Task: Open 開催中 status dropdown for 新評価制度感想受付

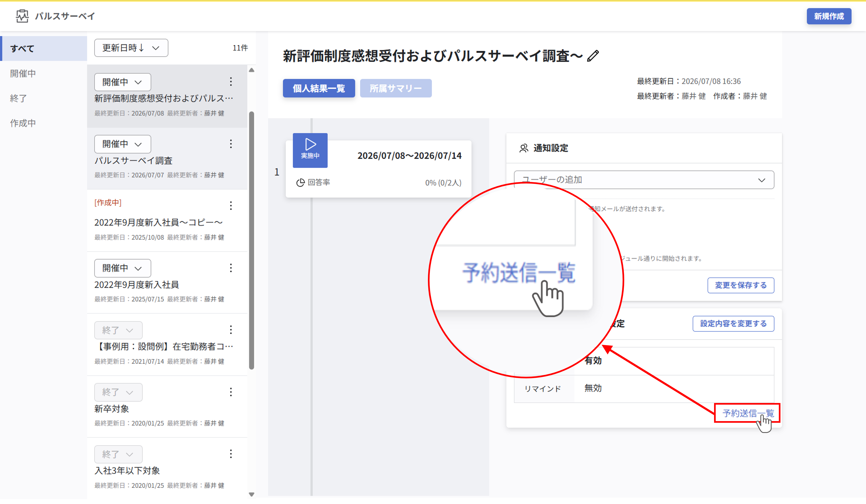Action: tap(123, 82)
